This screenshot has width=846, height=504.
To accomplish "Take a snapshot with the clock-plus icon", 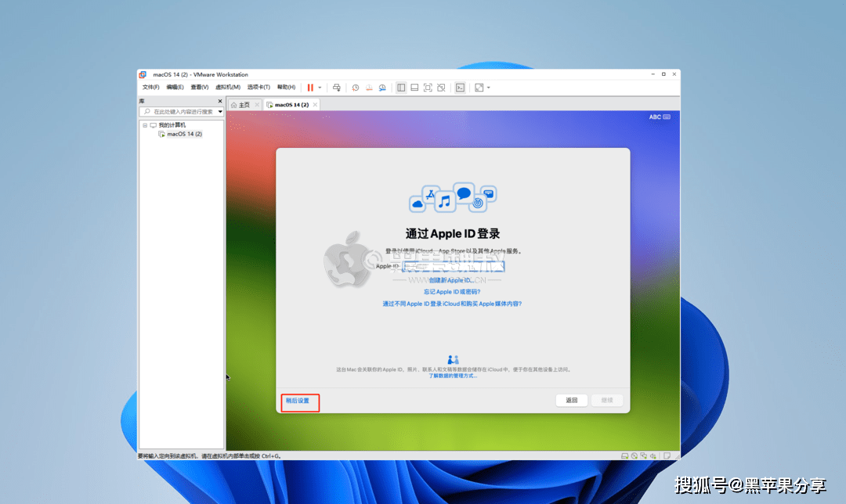I will (356, 88).
